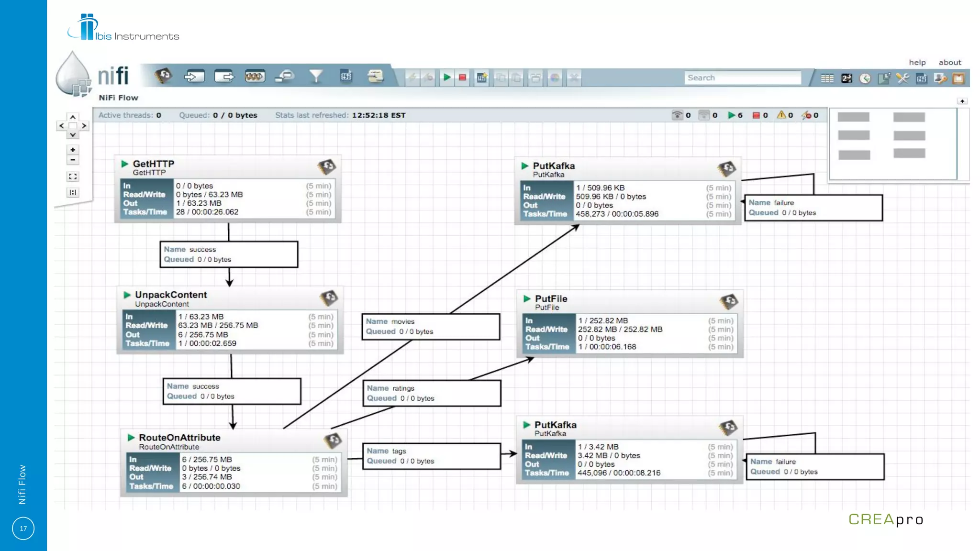Select the Process Group toolbar icon
The height and width of the screenshot is (551, 980).
(x=255, y=76)
